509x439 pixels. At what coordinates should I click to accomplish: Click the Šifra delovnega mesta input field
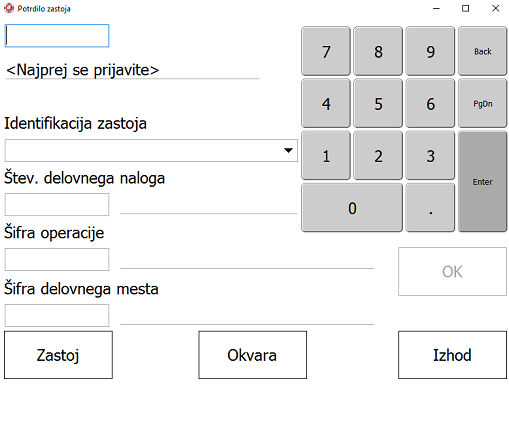pyautogui.click(x=57, y=315)
